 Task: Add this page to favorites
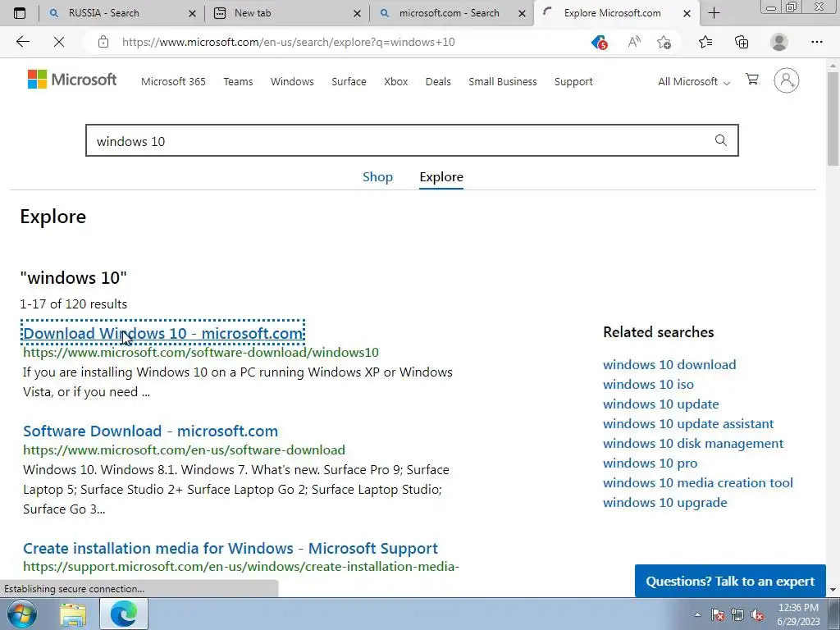coord(664,42)
